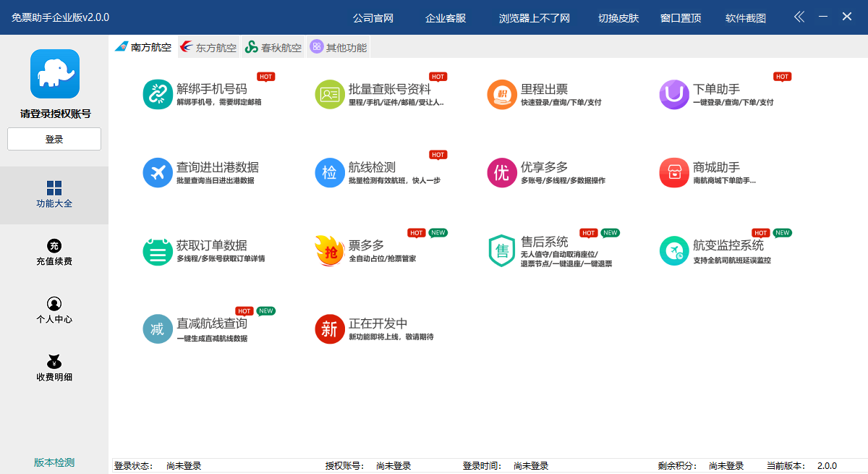Screen dimensions: 868x474
Task: Click the 正在开发中 red 新 icon
Action: tap(329, 329)
